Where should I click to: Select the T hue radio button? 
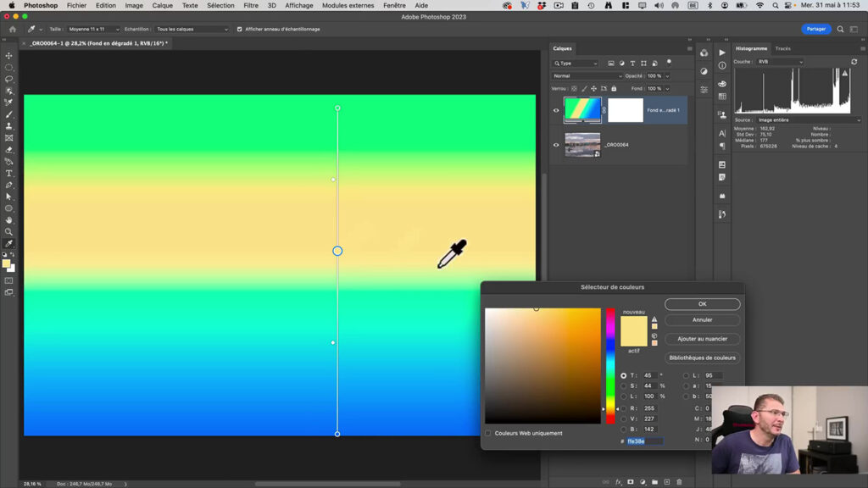click(623, 375)
